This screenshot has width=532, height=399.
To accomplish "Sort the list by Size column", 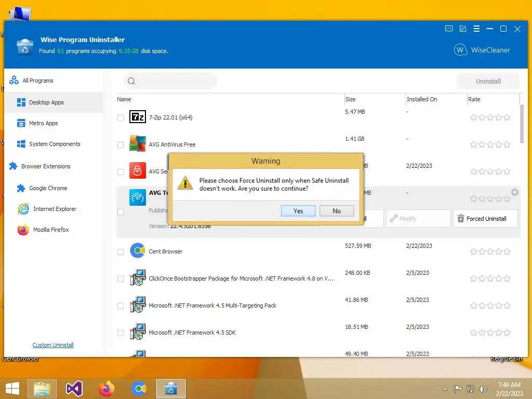I will pyautogui.click(x=351, y=99).
